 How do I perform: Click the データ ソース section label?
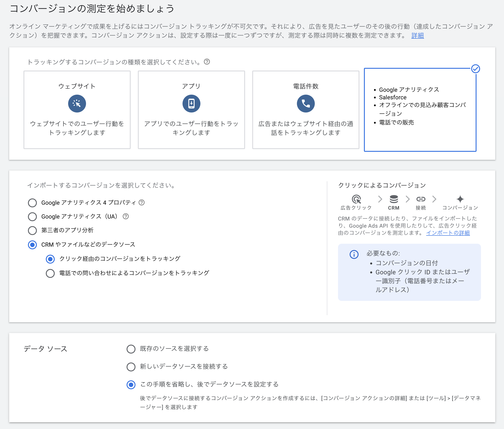click(x=46, y=349)
